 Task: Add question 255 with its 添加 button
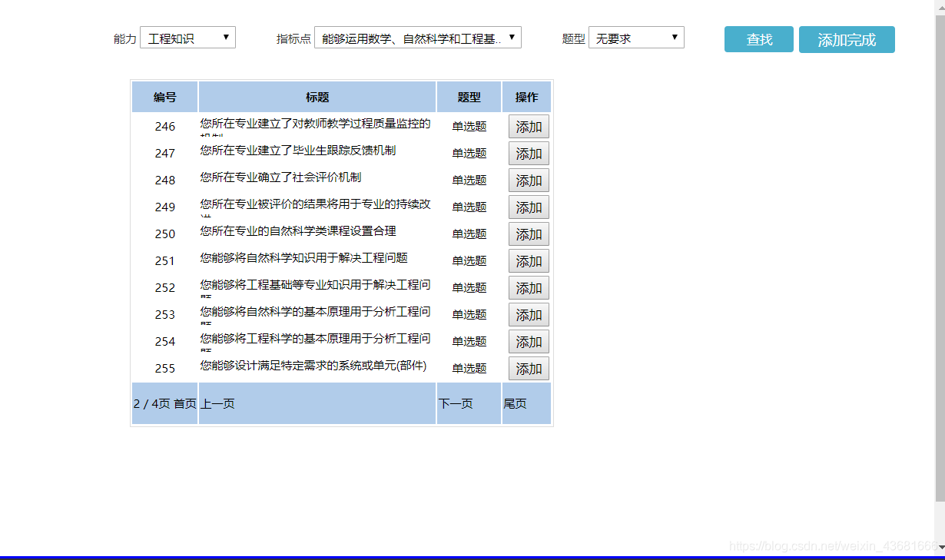click(529, 369)
